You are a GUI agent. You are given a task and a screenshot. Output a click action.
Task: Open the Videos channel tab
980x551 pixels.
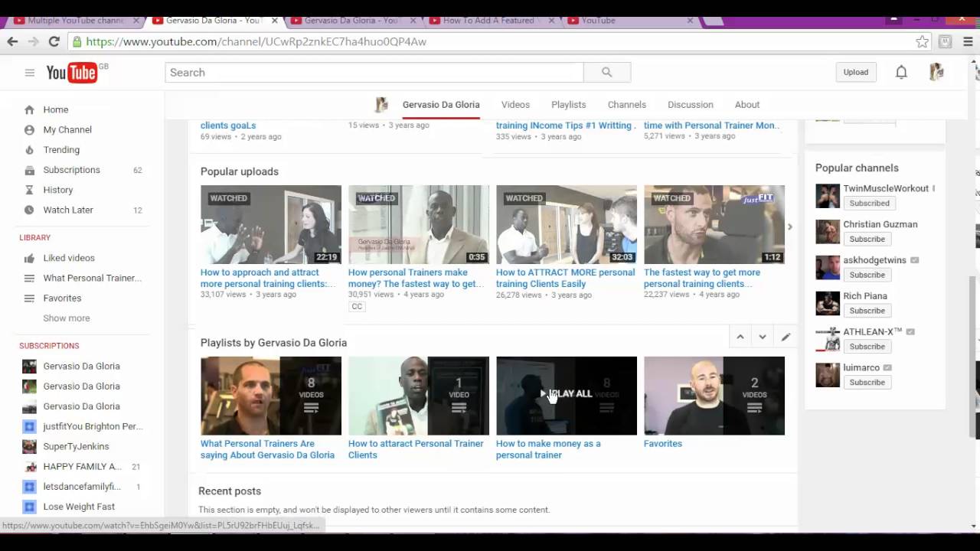click(x=515, y=105)
